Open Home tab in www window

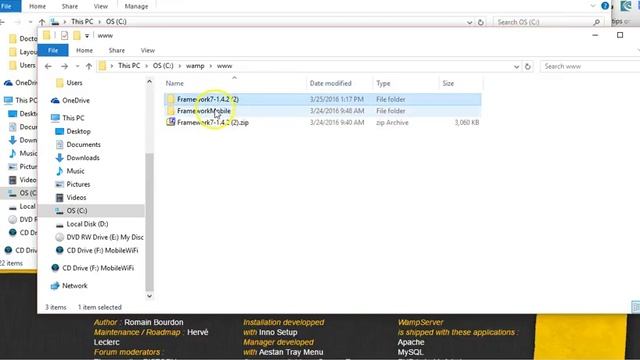(84, 50)
